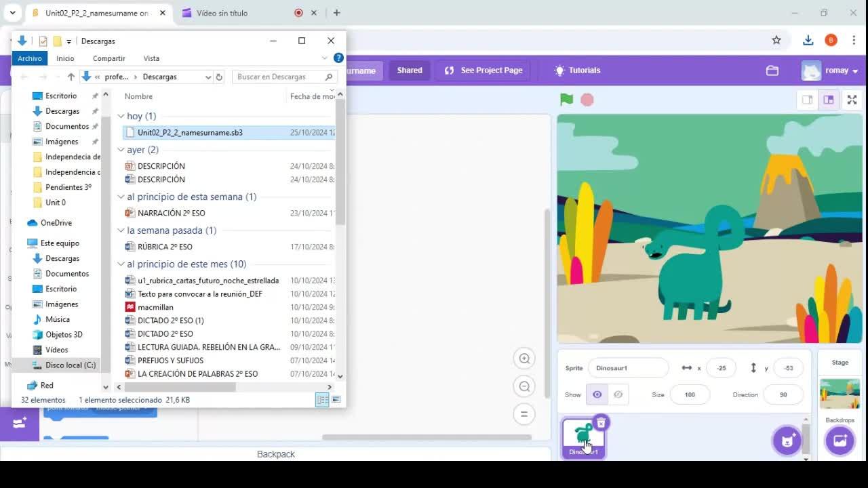Image resolution: width=868 pixels, height=488 pixels.
Task: Close the Vídeo sin título tab
Action: (x=314, y=13)
